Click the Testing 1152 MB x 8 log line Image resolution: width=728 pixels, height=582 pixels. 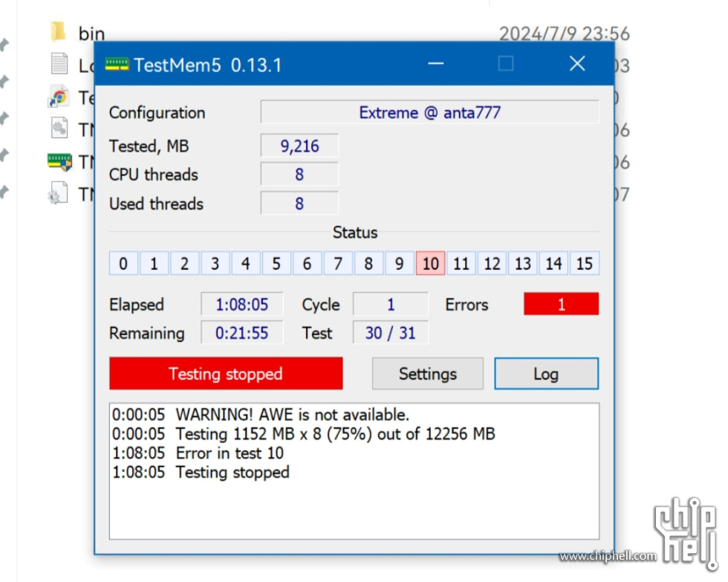pos(304,434)
